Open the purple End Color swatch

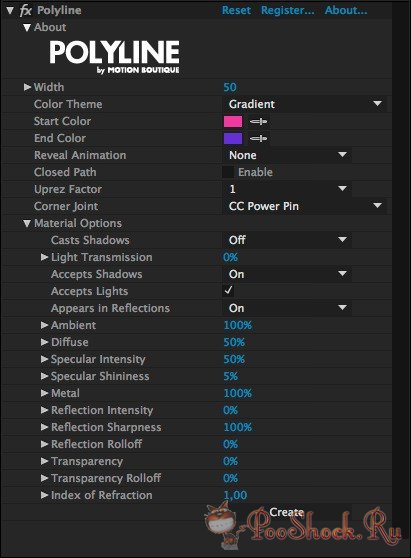pos(233,138)
